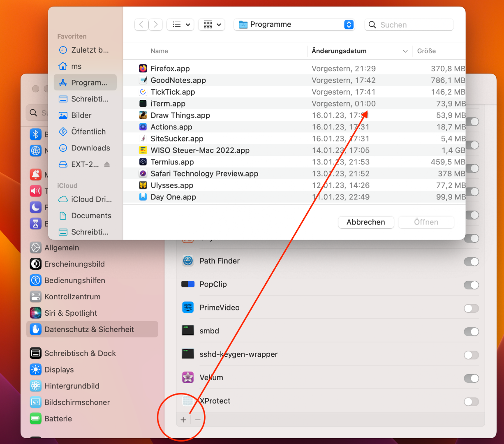Open Downloads in sidebar

coord(85,148)
